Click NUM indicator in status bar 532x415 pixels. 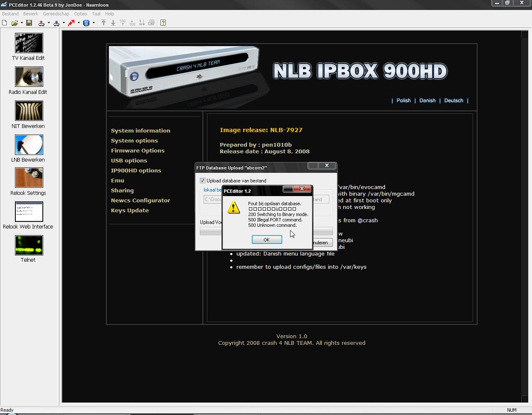(512, 410)
